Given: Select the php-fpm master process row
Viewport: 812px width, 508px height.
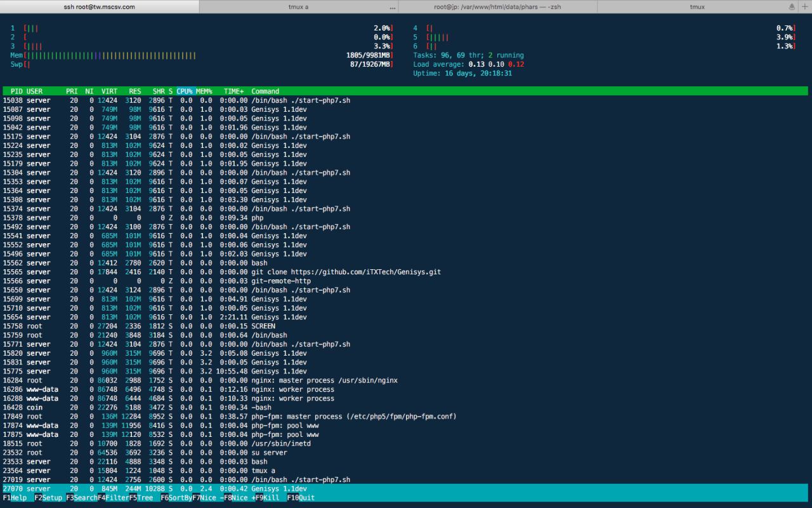Looking at the screenshot, I should (x=353, y=417).
